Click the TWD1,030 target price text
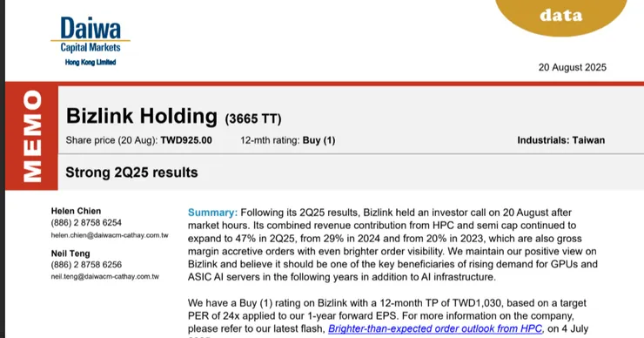The width and height of the screenshot is (644, 338). pyautogui.click(x=476, y=303)
